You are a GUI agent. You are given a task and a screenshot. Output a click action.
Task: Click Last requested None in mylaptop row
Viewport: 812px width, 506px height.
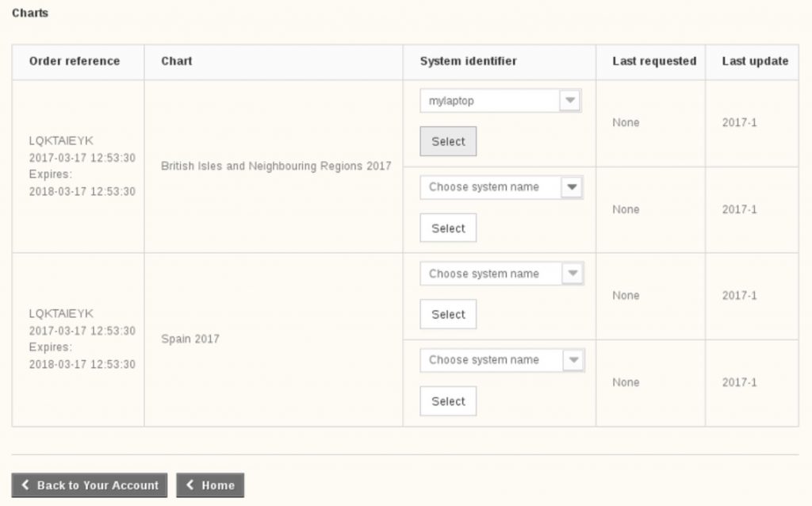626,123
